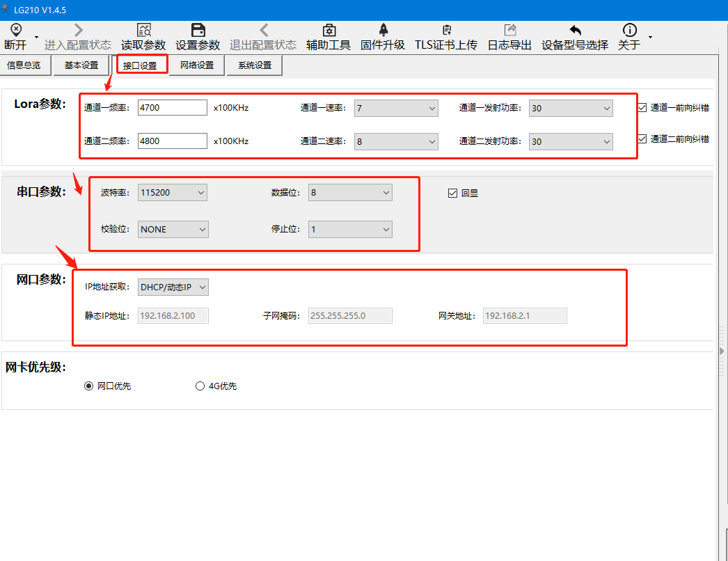Toggle 通道一前向纠错 checkbox
The height and width of the screenshot is (561, 728).
point(642,108)
